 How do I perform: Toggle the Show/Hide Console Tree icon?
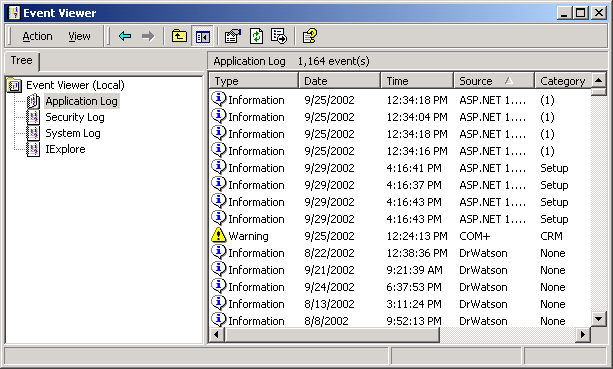pos(202,36)
